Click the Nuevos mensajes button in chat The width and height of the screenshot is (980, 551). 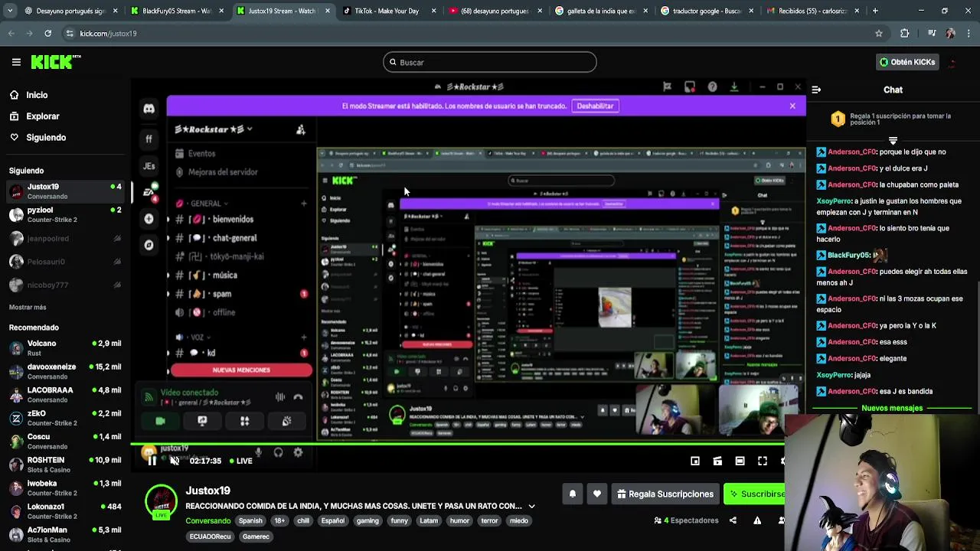click(892, 408)
